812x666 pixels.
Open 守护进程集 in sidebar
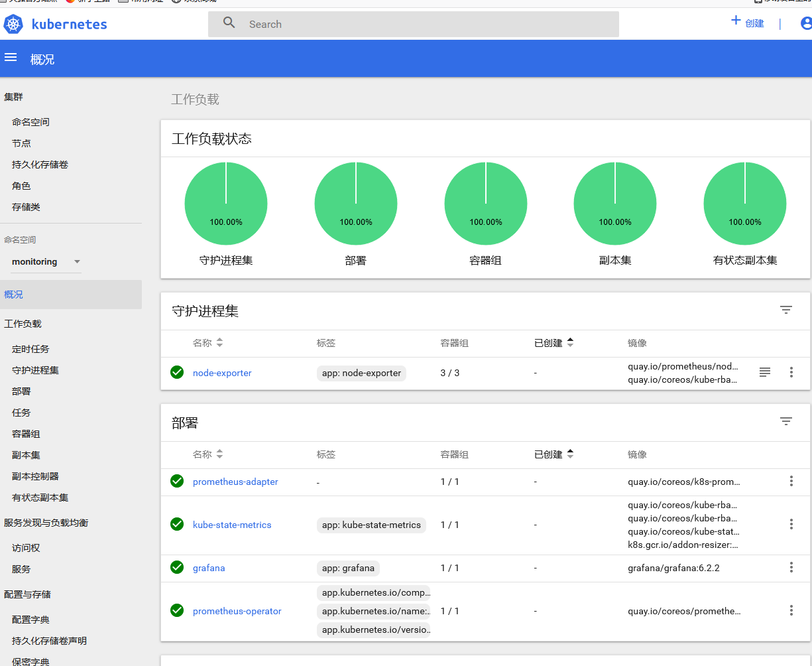click(x=35, y=370)
